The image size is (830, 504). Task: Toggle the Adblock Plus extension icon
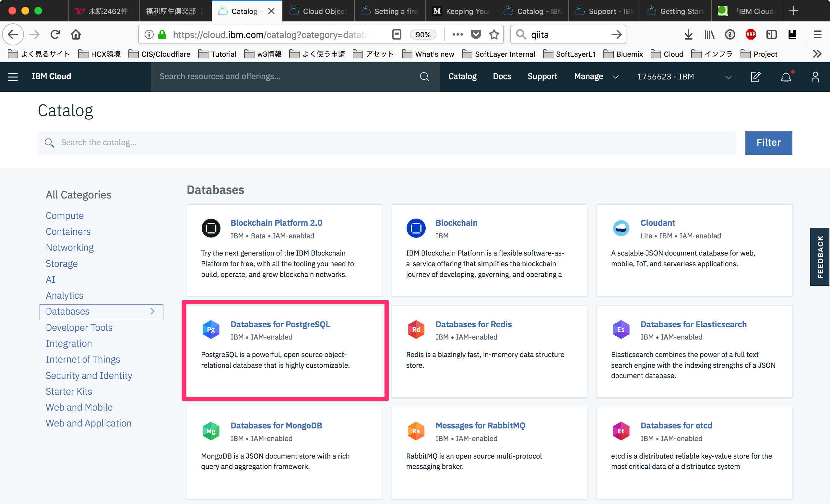pos(751,34)
